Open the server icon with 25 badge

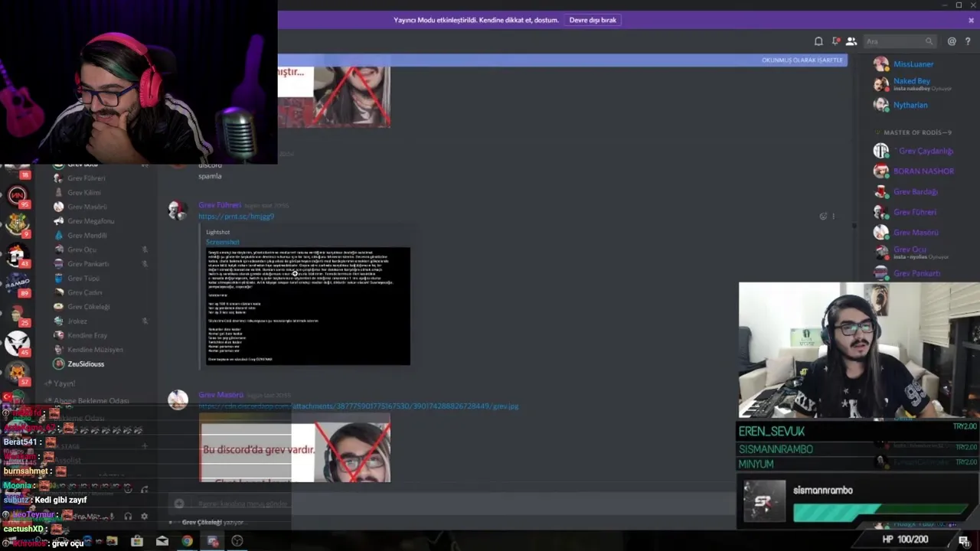pos(17,314)
